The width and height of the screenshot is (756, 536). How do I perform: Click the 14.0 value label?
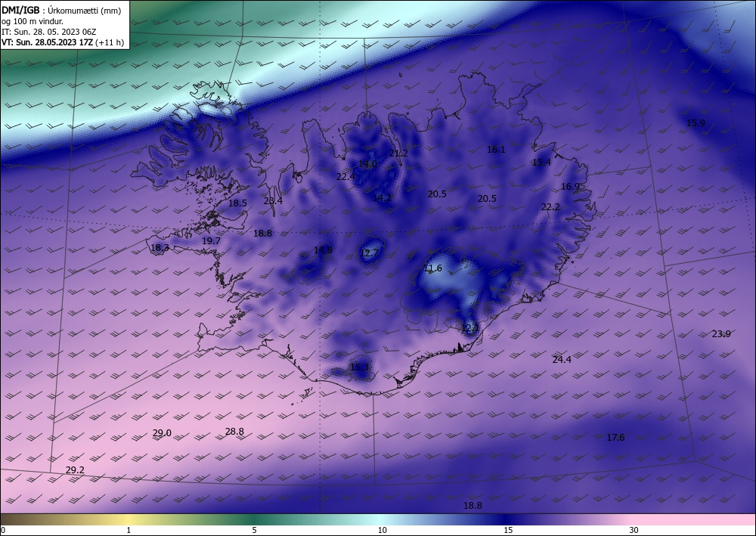point(367,164)
